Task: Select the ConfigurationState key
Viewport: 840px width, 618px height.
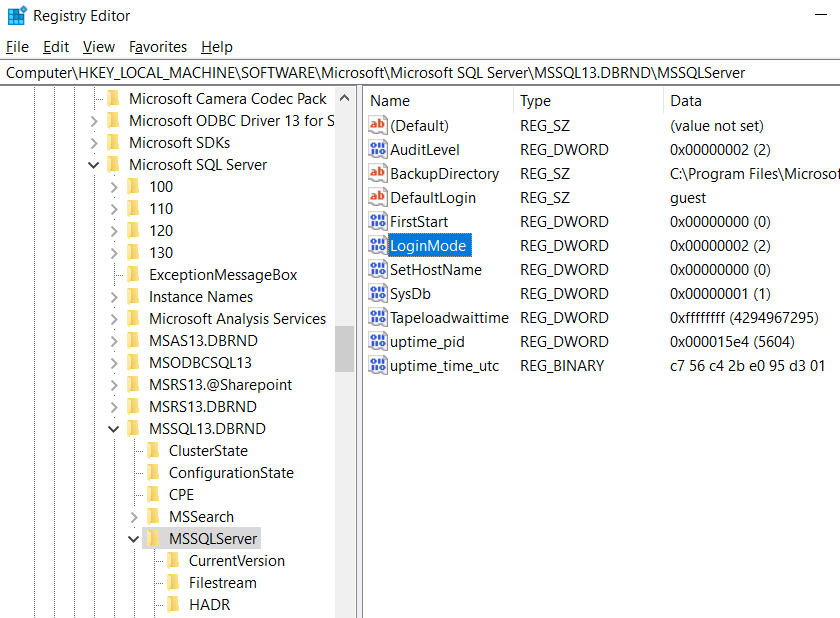Action: click(231, 472)
